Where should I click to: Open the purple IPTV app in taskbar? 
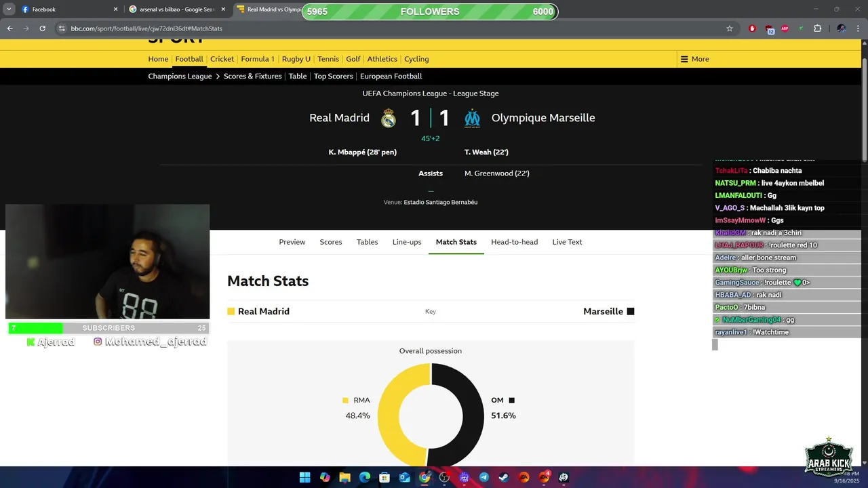[464, 477]
